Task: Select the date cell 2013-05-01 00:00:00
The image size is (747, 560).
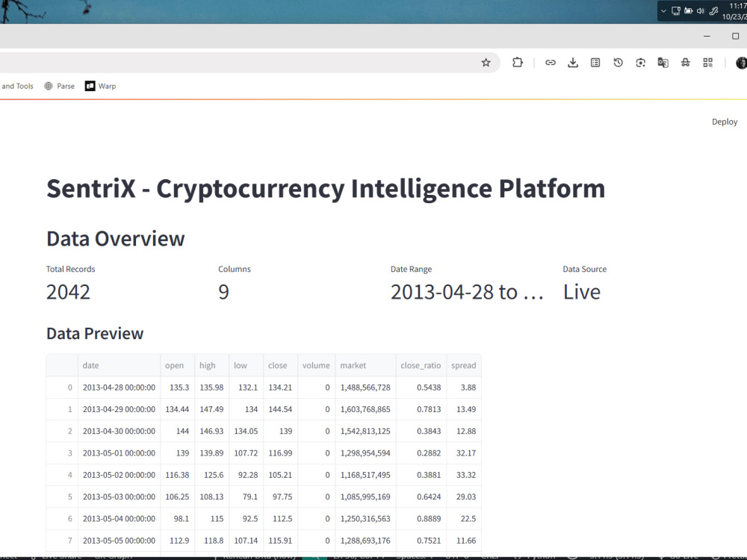Action: click(x=119, y=453)
